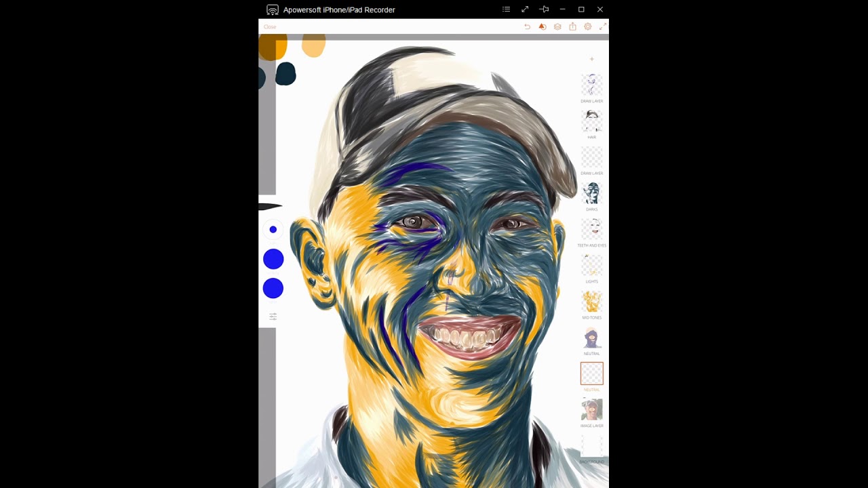Open brush settings sliders icon
Image resolution: width=868 pixels, height=488 pixels.
tap(273, 317)
